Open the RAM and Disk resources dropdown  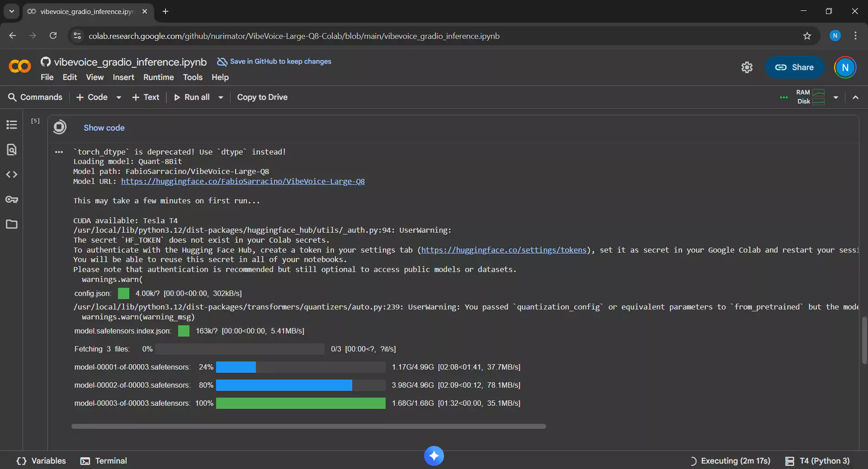(x=836, y=97)
